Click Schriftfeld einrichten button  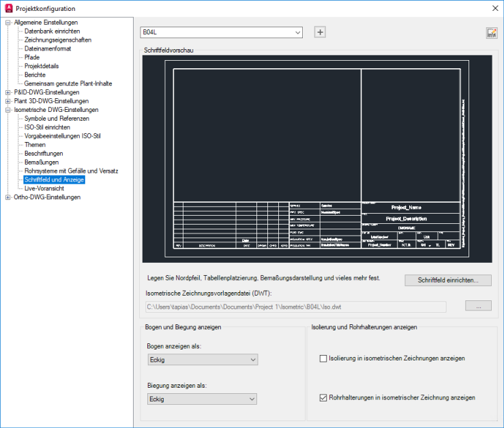click(448, 281)
